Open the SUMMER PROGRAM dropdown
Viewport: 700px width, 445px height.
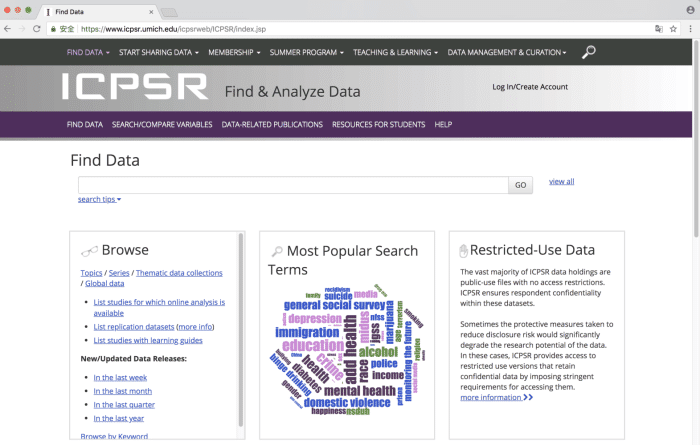(x=306, y=52)
